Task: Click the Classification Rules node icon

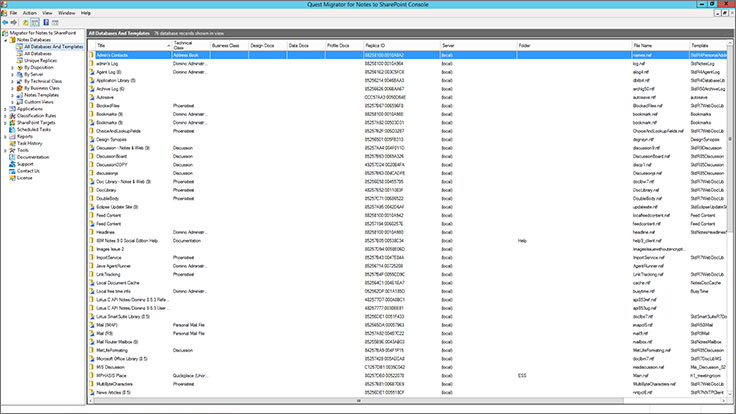Action: (13, 115)
